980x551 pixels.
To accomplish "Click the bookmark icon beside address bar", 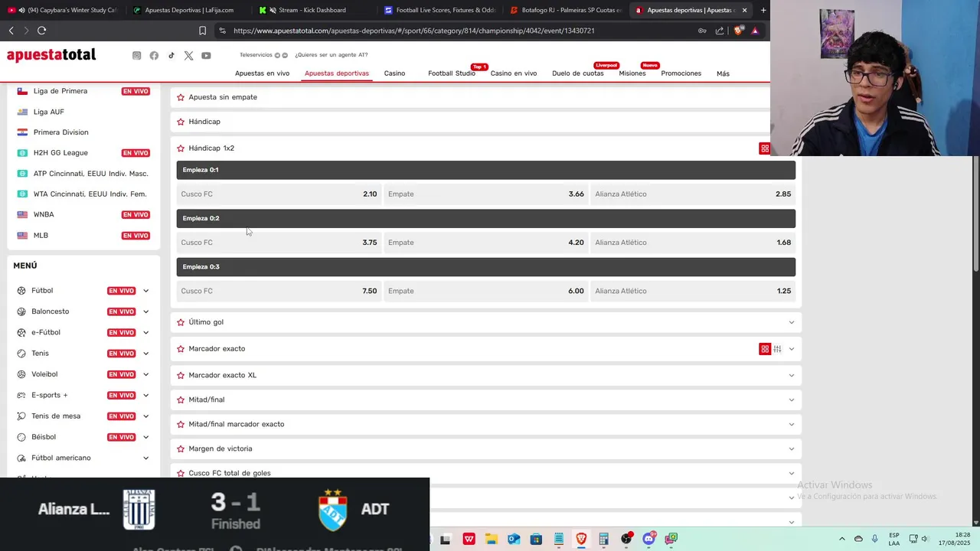I will click(202, 31).
